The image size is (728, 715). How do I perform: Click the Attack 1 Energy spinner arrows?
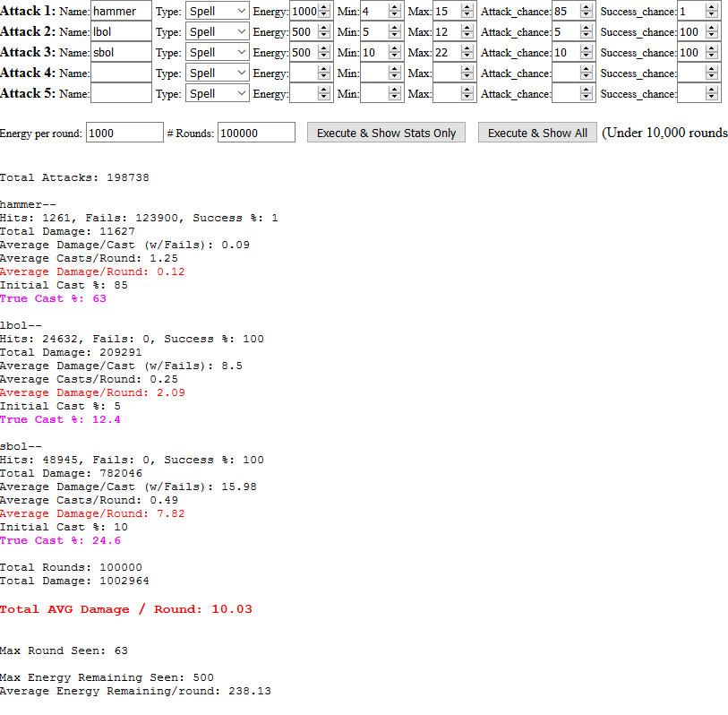click(x=323, y=11)
